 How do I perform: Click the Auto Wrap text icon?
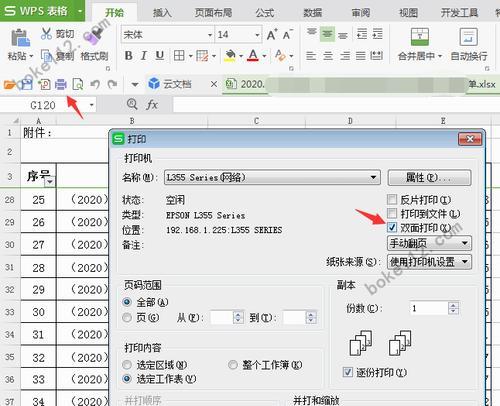click(x=468, y=37)
